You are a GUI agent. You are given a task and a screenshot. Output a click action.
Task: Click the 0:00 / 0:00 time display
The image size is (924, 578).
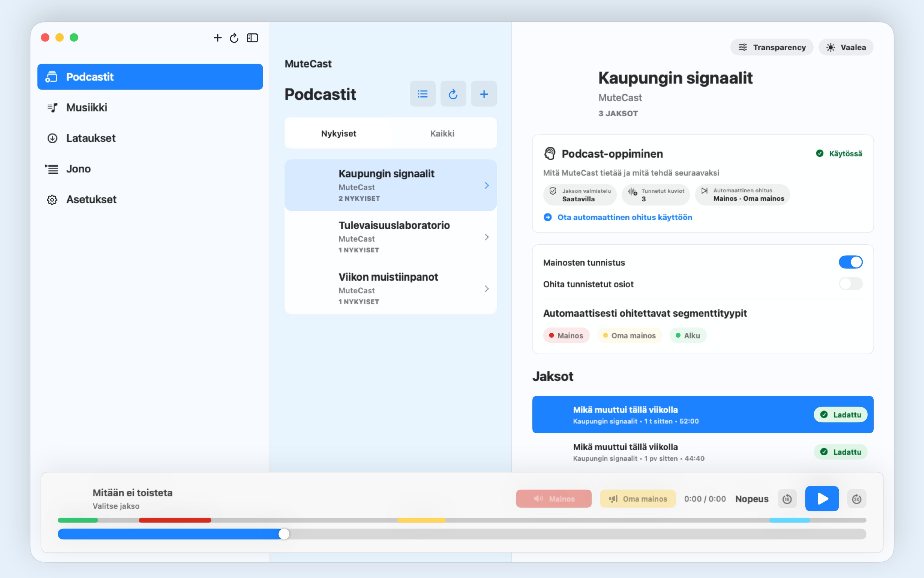pyautogui.click(x=705, y=499)
